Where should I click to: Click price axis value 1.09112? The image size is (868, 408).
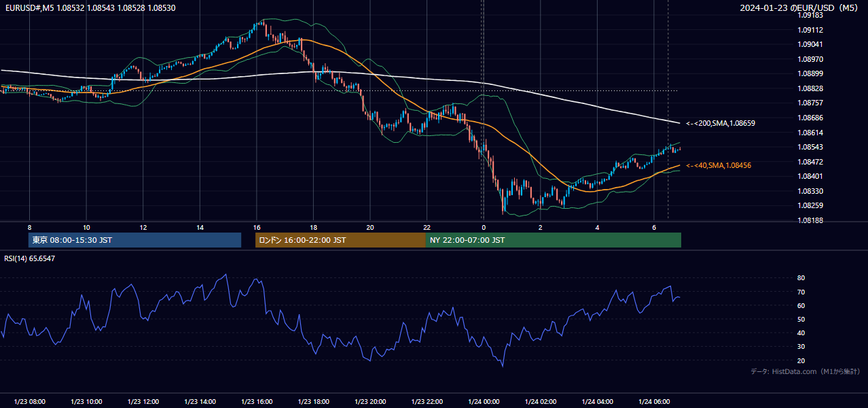pyautogui.click(x=810, y=30)
